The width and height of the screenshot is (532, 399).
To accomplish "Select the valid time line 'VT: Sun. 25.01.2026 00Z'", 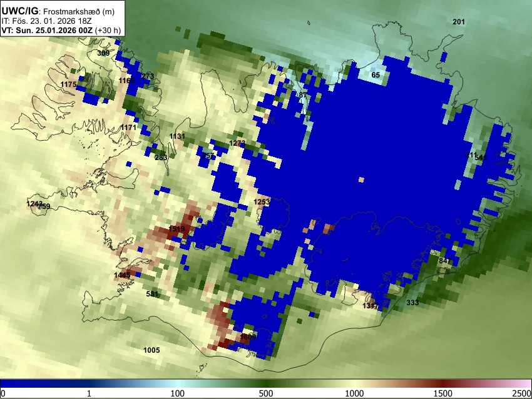I will pos(47,30).
